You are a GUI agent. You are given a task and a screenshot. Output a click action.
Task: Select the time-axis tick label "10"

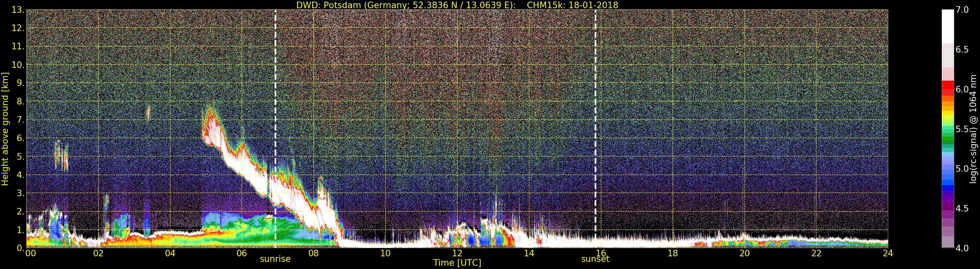click(385, 253)
